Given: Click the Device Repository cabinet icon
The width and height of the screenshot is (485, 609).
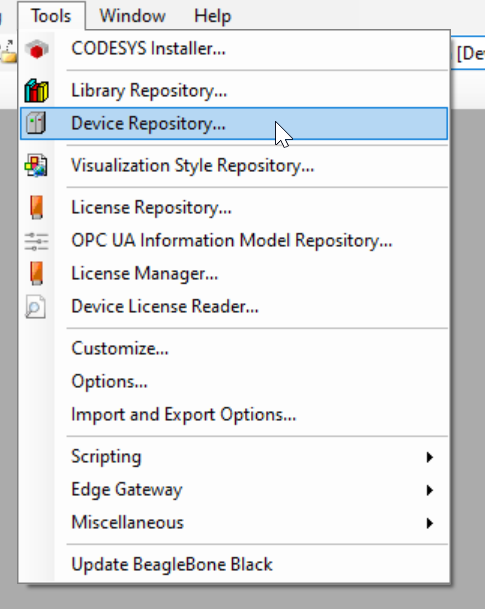Looking at the screenshot, I should click(36, 124).
